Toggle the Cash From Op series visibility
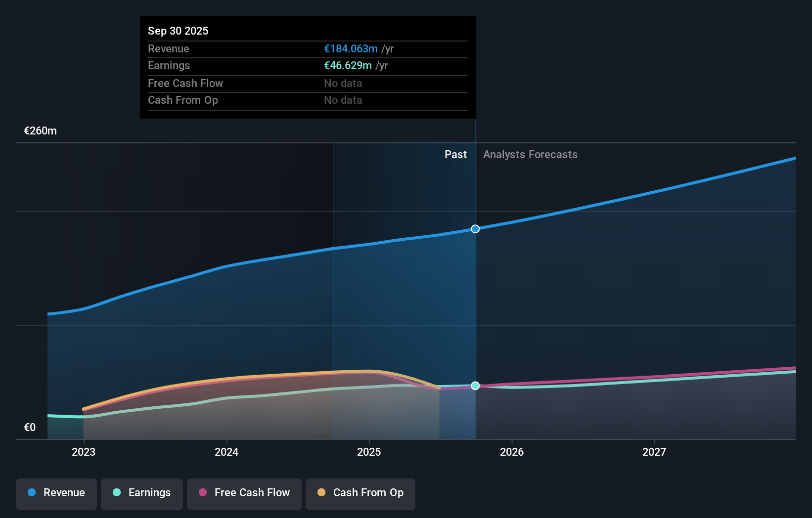 coord(360,493)
